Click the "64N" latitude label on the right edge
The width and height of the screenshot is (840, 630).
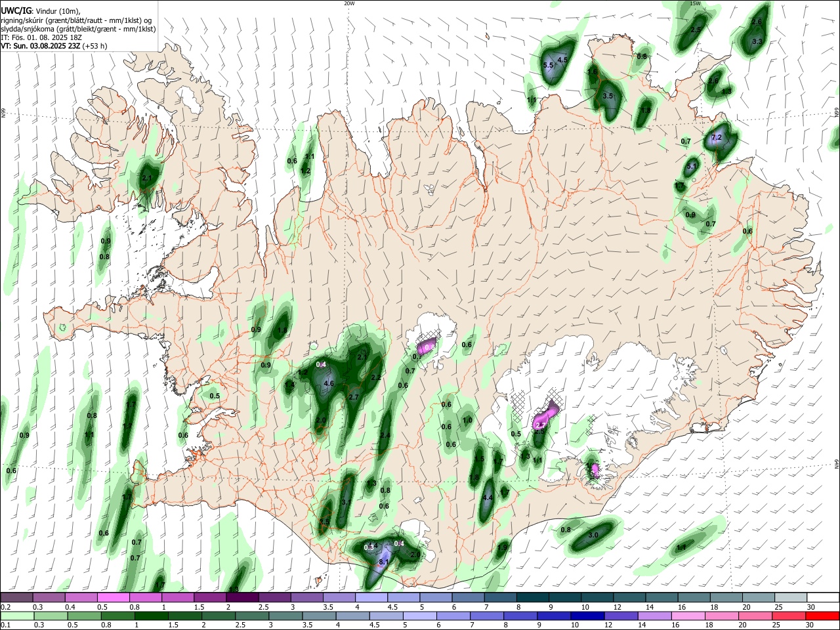[x=837, y=463]
